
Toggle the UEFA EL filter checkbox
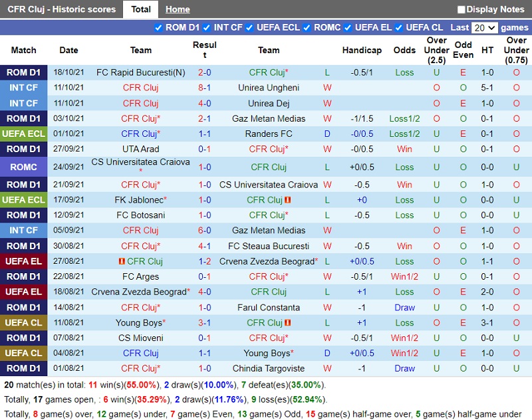click(x=348, y=28)
